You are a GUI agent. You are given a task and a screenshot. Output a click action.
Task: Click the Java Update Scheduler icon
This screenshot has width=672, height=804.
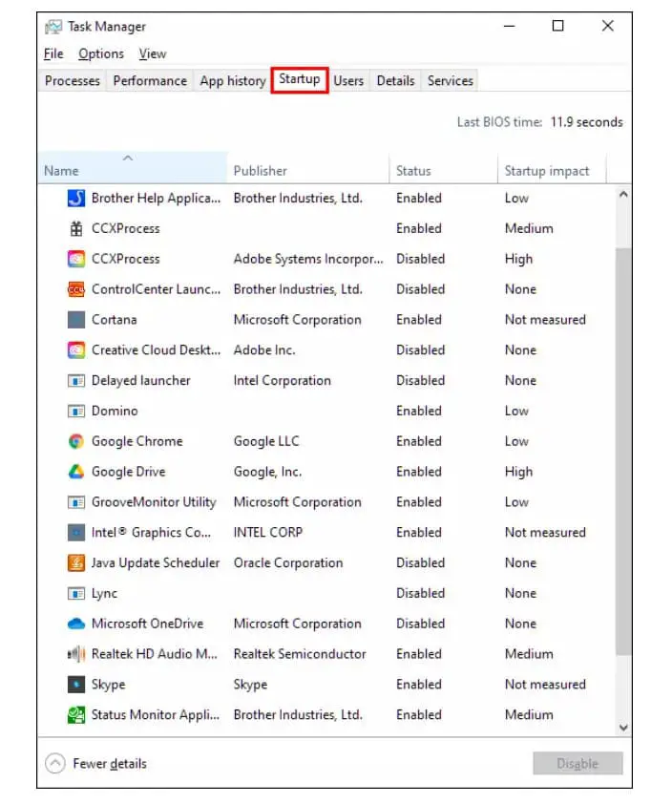coord(75,563)
